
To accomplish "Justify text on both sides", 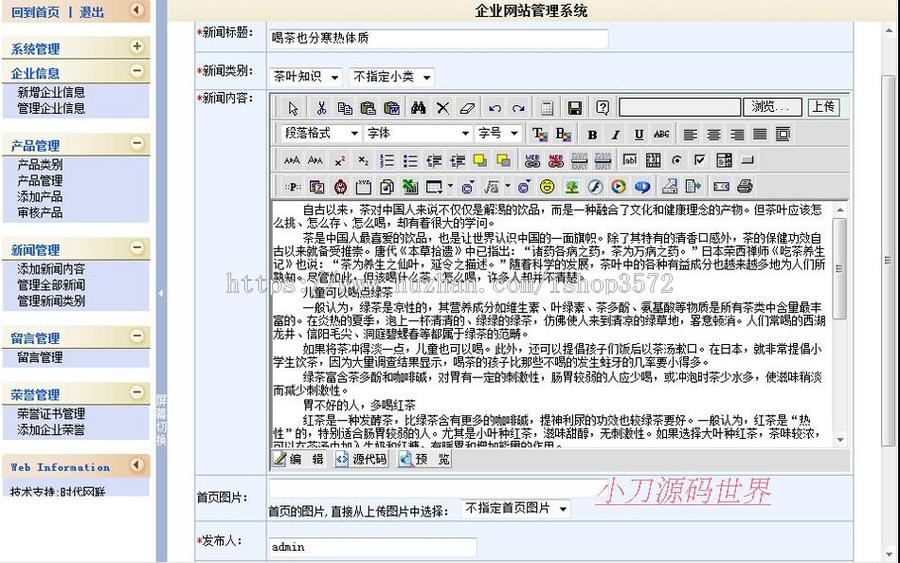I will tap(760, 135).
